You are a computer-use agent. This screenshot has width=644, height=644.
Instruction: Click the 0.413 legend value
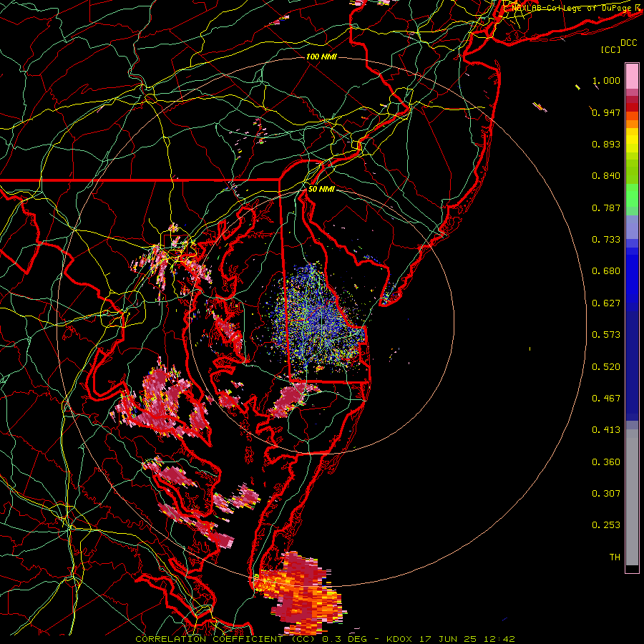(x=606, y=430)
